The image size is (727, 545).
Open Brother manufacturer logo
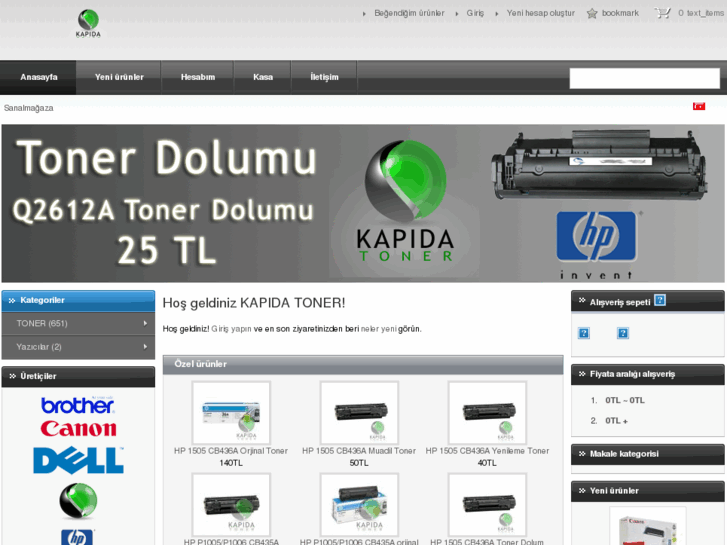tap(77, 405)
